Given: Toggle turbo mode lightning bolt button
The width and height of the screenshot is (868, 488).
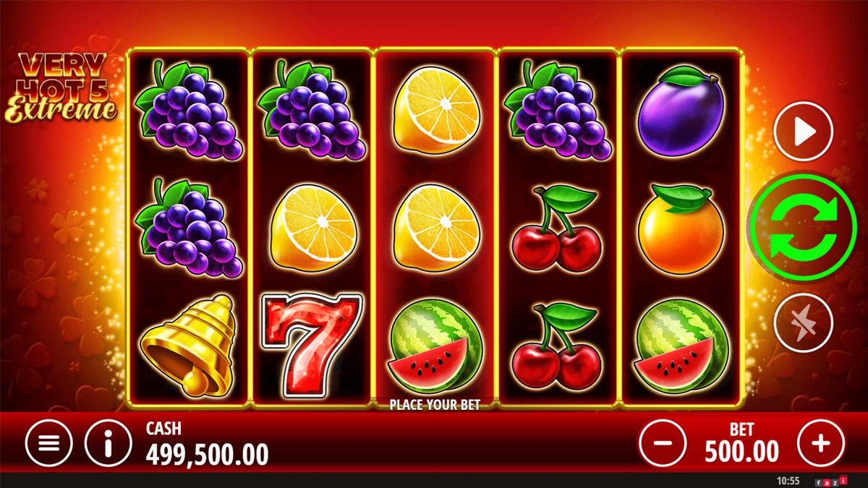Looking at the screenshot, I should (803, 321).
